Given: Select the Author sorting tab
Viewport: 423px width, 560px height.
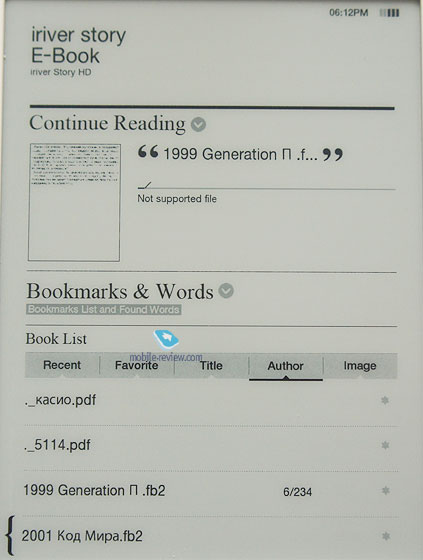Looking at the screenshot, I should click(x=286, y=366).
